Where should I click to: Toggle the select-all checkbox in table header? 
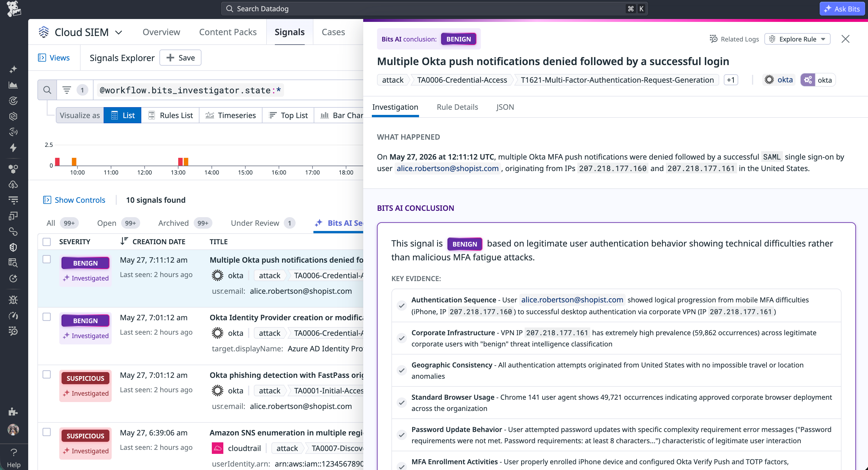47,242
